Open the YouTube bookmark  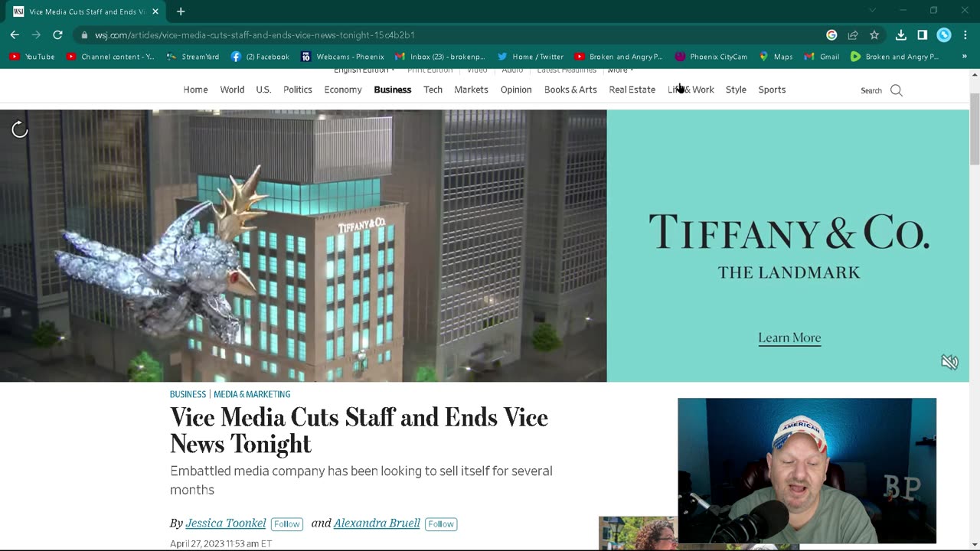[x=32, y=57]
